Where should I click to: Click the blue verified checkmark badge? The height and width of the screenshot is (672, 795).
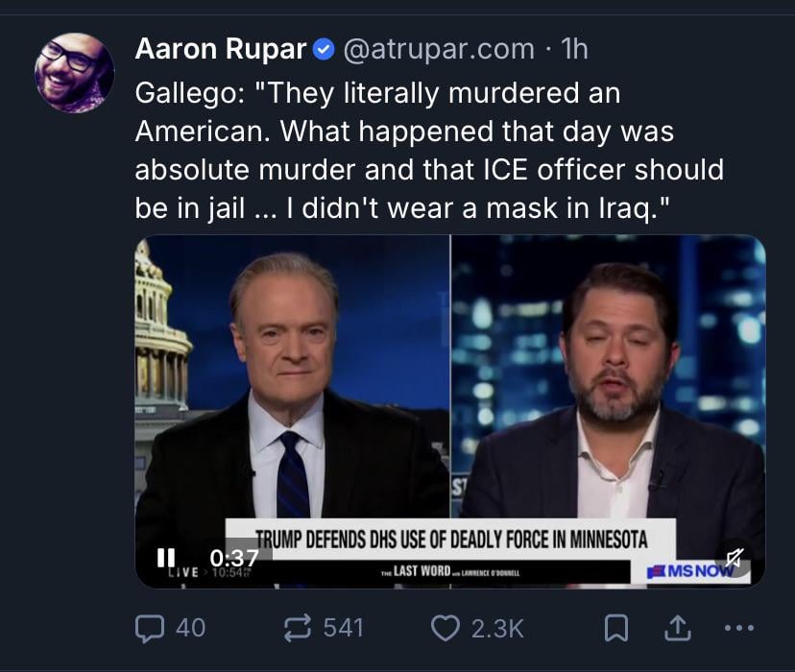(325, 49)
